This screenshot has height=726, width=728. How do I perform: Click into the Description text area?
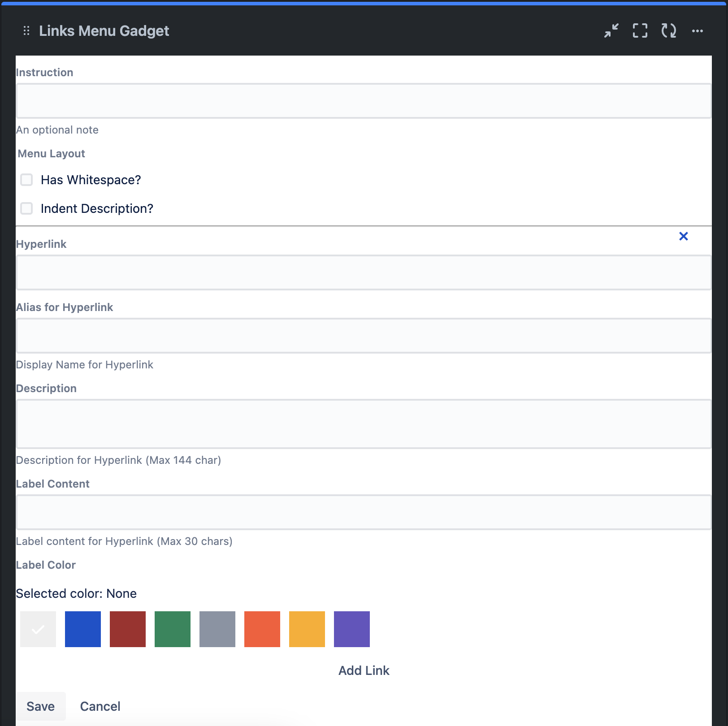point(364,424)
